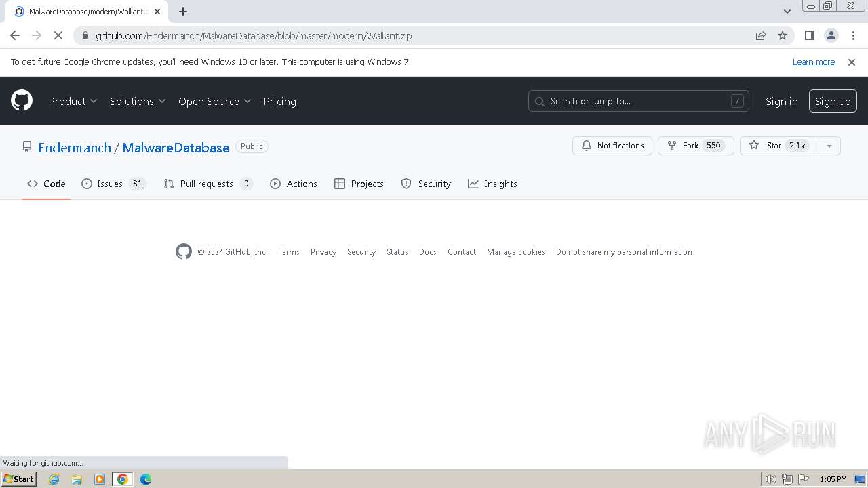The height and width of the screenshot is (488, 868).
Task: View site information lock icon
Action: coord(84,35)
